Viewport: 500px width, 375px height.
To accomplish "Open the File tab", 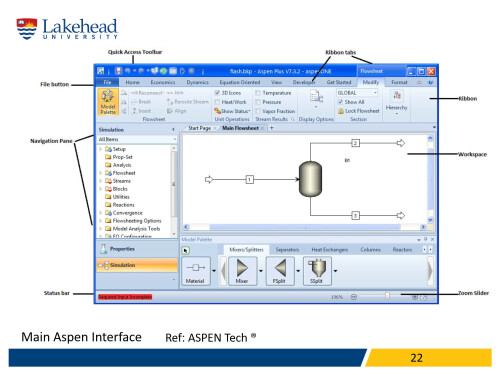I will pyautogui.click(x=107, y=82).
